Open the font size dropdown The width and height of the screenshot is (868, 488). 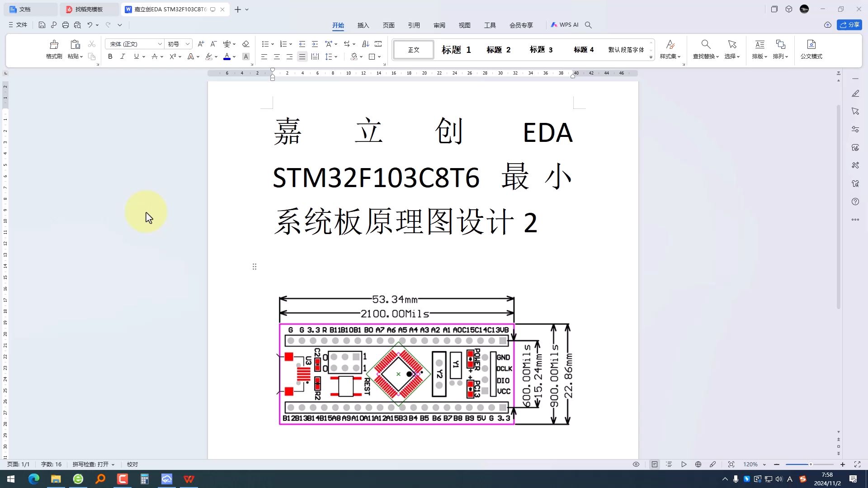point(188,44)
